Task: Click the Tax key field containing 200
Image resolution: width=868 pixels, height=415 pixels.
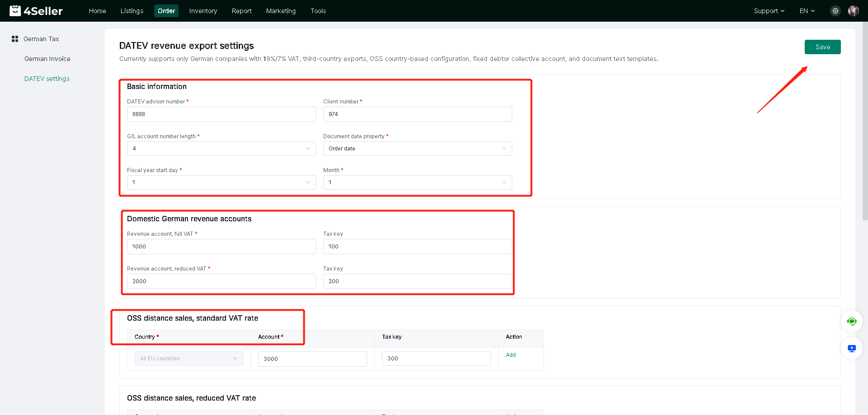Action: [x=418, y=281]
